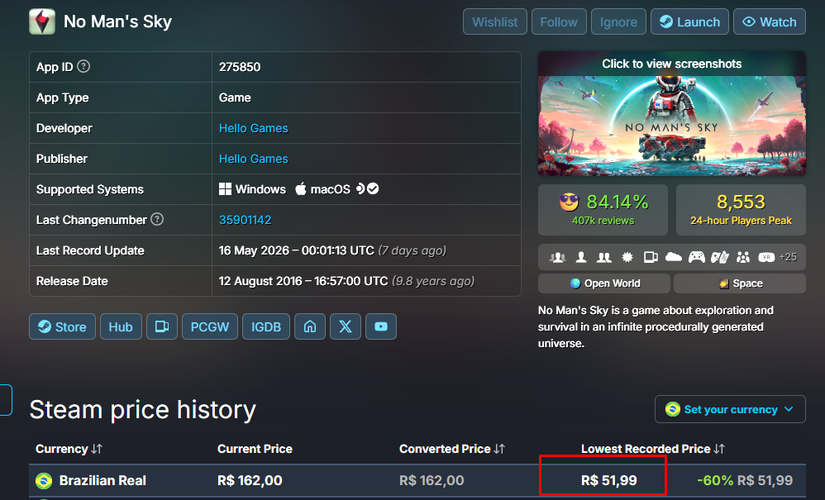The image size is (825, 500).
Task: View screenshots via the game banner
Action: tap(671, 114)
